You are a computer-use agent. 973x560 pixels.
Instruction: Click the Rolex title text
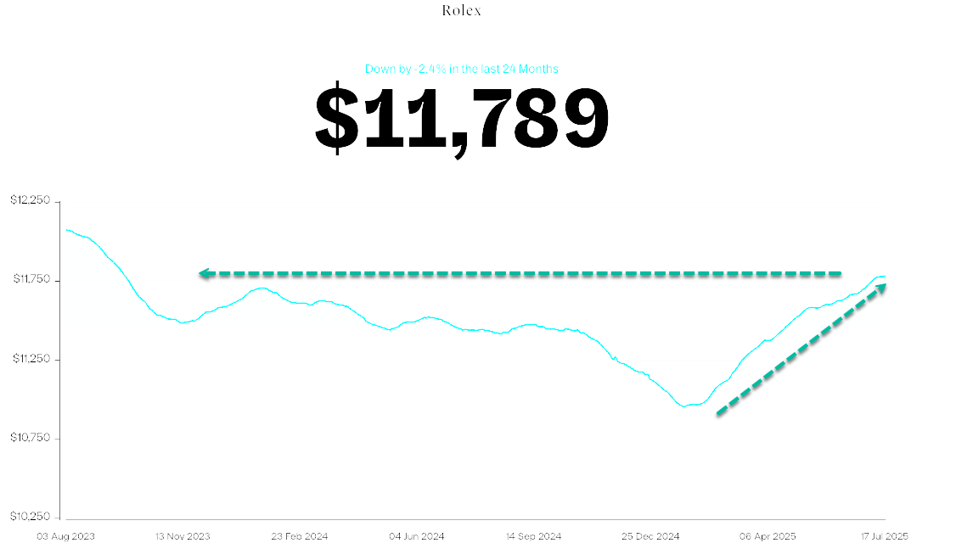tap(462, 11)
